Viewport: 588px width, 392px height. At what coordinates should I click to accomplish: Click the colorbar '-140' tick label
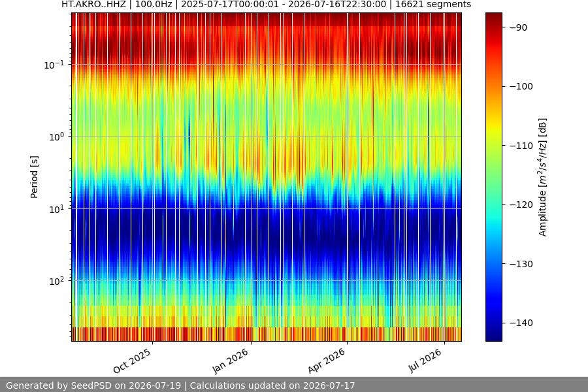tap(521, 323)
